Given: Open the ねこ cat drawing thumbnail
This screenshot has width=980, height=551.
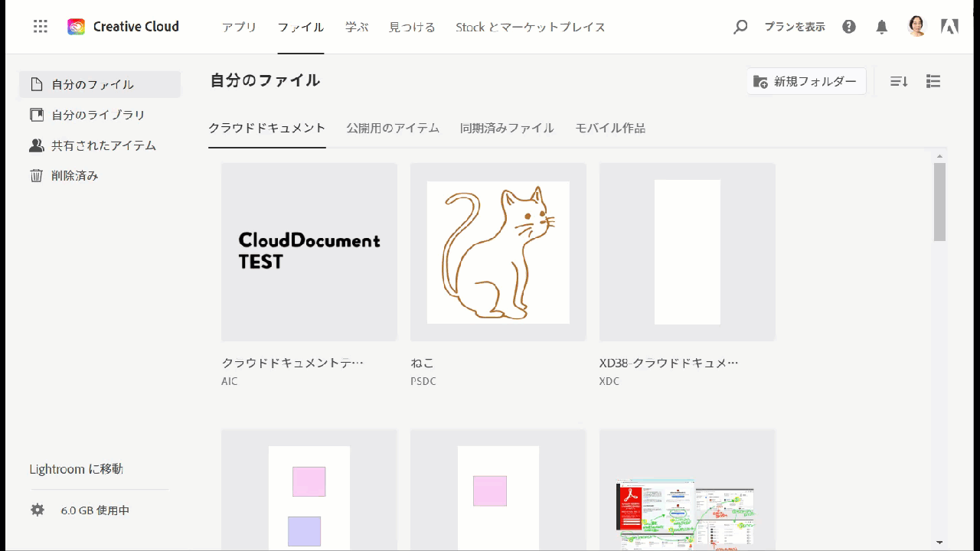Looking at the screenshot, I should [498, 252].
